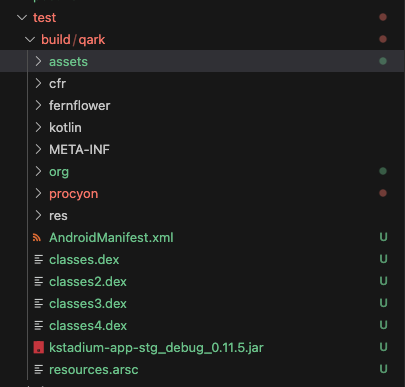Click the U badge on classes2.dex row
The image size is (405, 387).
[383, 281]
